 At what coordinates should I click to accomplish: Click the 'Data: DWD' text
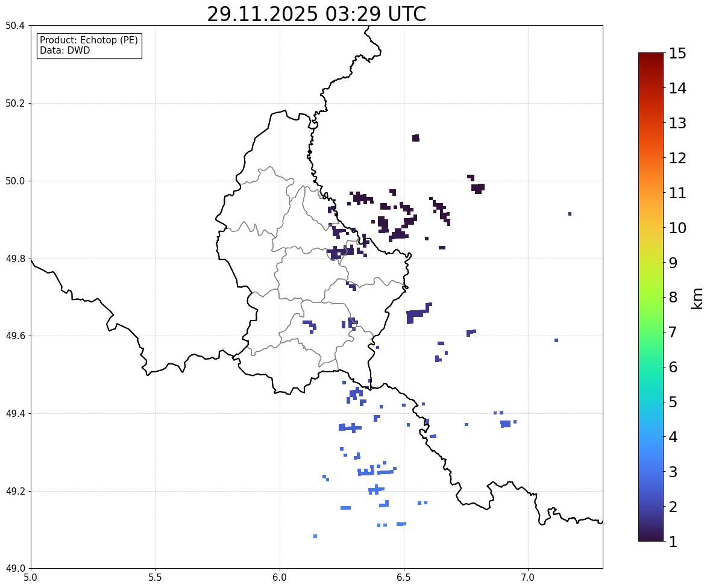coord(64,50)
